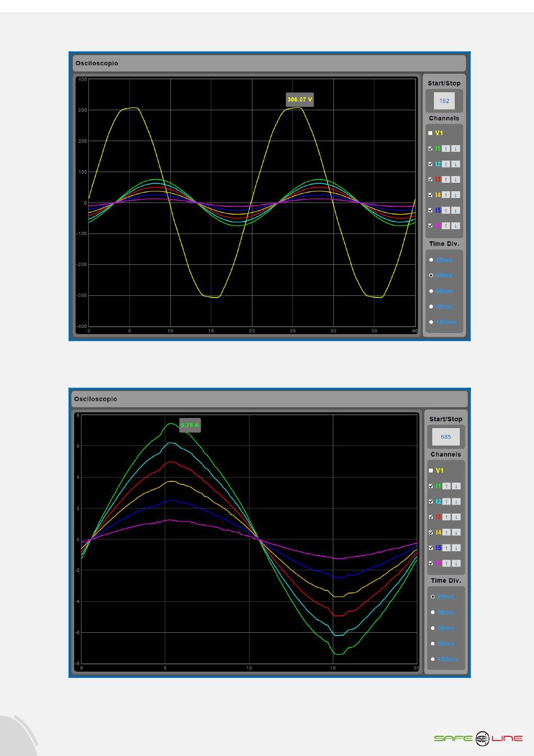Click I2 down arrow in upper oscilloscope
Screen dimensions: 534x756
point(456,164)
